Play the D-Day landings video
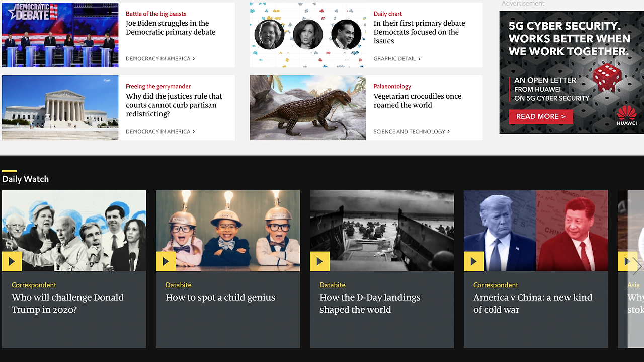This screenshot has height=362, width=644. point(319,261)
